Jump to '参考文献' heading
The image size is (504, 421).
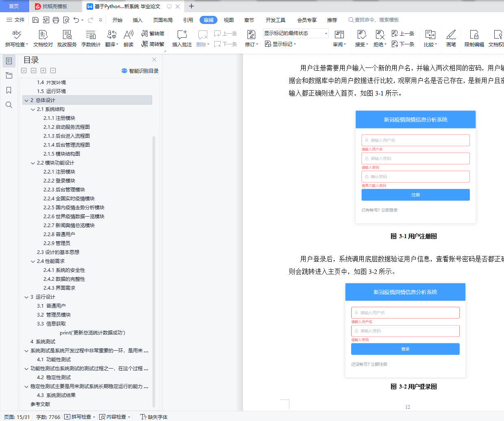[40, 404]
